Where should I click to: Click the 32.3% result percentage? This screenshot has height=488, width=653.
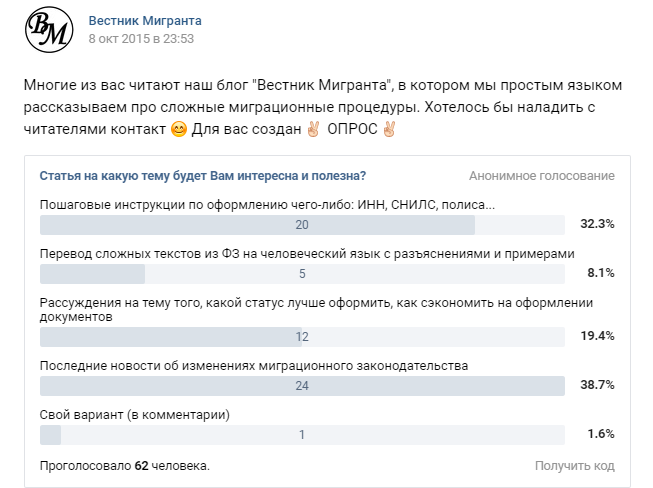pos(598,224)
